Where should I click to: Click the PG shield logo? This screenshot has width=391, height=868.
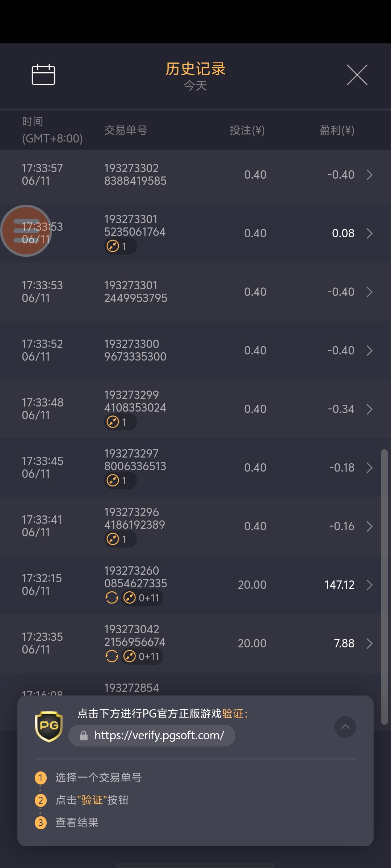[x=49, y=726]
